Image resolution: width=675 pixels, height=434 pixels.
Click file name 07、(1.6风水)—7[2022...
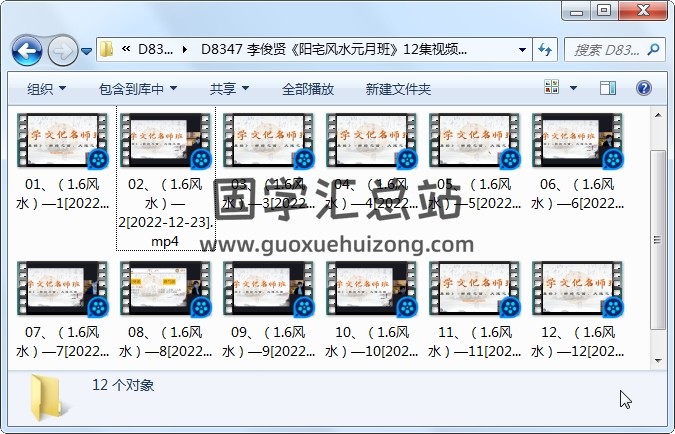click(x=62, y=341)
